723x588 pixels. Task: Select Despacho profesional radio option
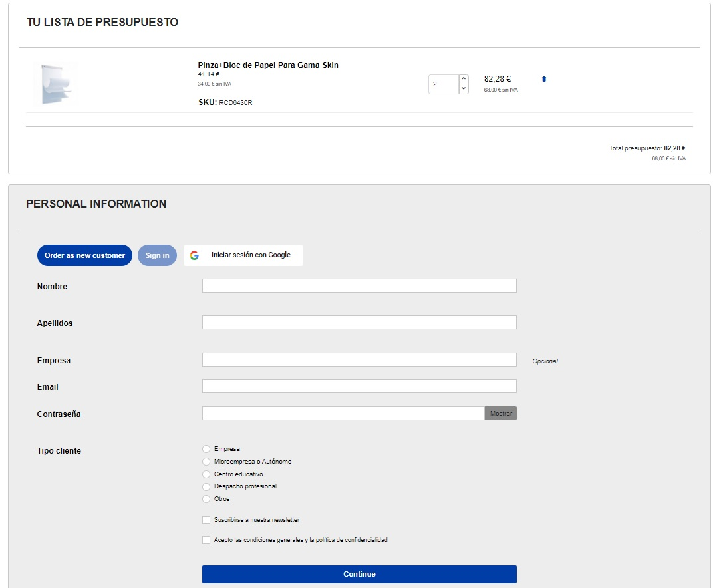click(x=206, y=486)
